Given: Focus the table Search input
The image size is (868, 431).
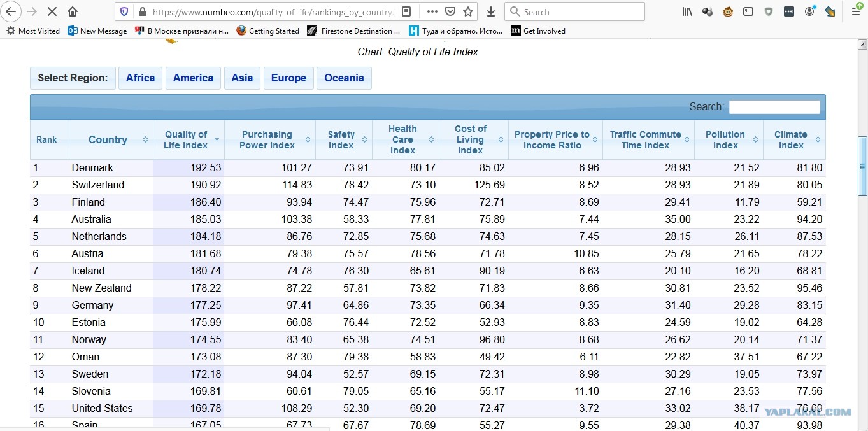Looking at the screenshot, I should pos(774,107).
